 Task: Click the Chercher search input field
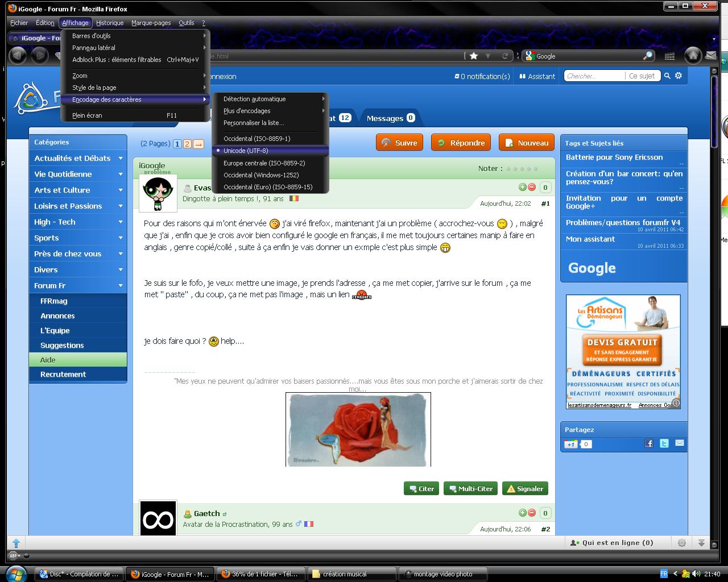point(594,76)
